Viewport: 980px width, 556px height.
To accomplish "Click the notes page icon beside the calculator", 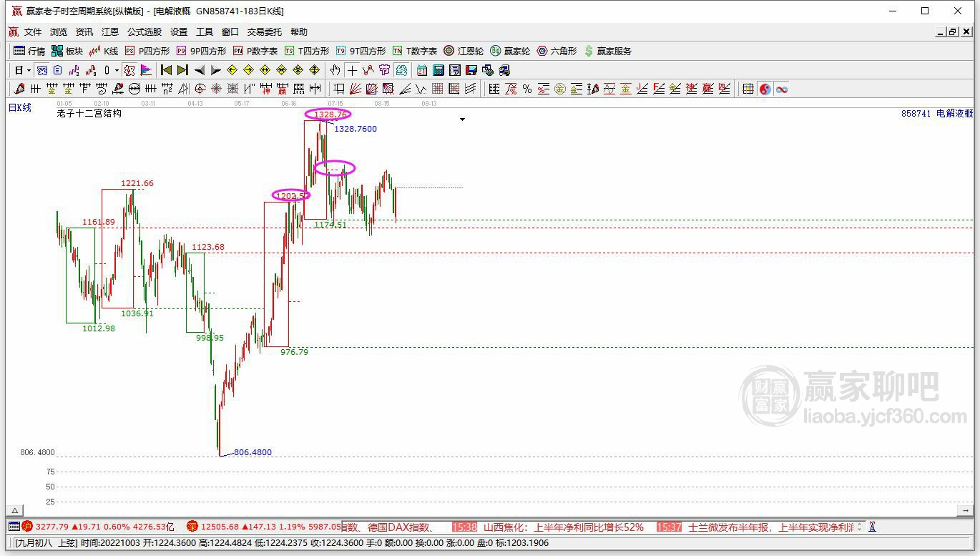I will coord(455,70).
